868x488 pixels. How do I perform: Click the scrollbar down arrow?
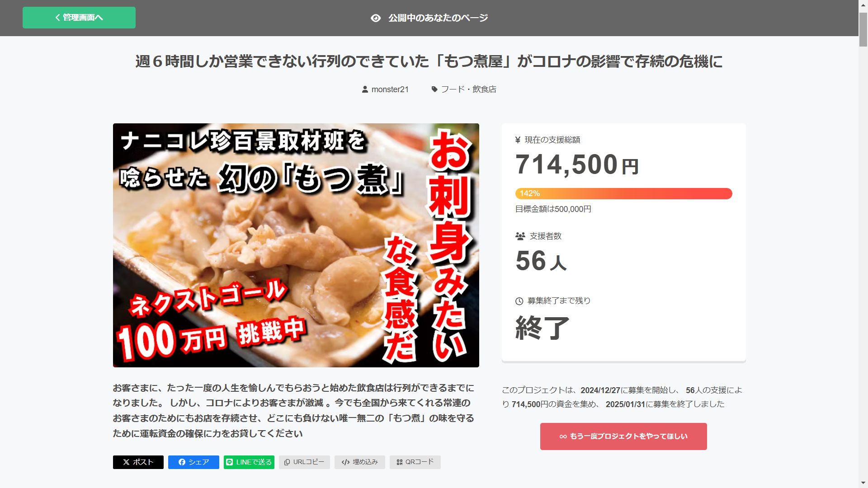click(863, 483)
